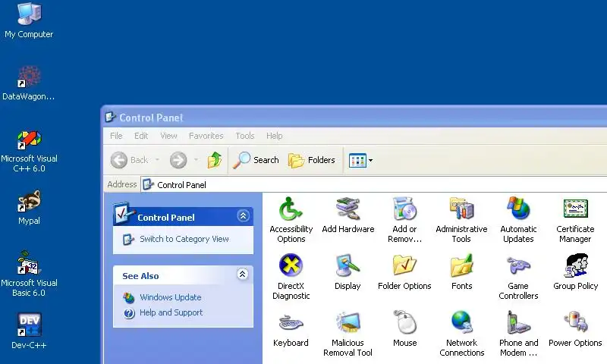Viewport: 607px width, 364px height.
Task: Open Automatic Updates icon
Action: (x=518, y=220)
